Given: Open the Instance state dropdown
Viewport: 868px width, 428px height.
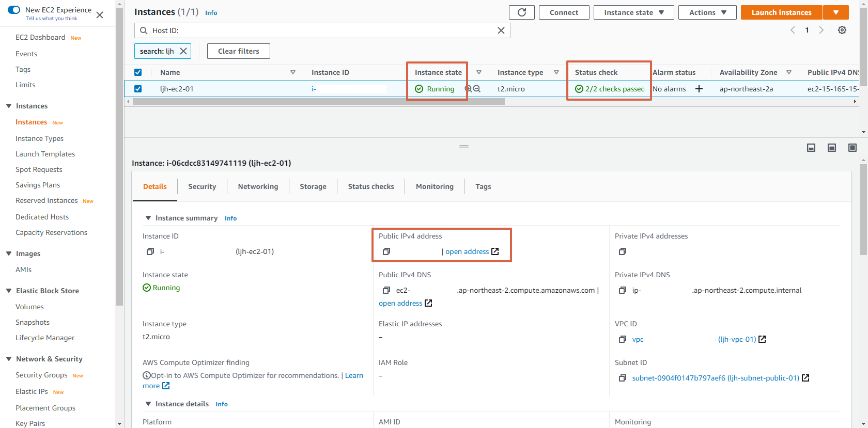Looking at the screenshot, I should coord(634,12).
